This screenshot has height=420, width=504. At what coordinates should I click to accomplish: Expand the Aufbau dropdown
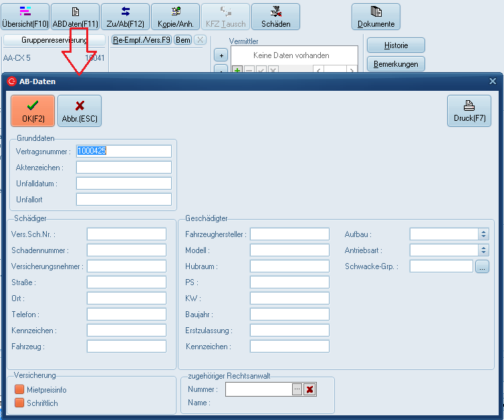pos(483,234)
